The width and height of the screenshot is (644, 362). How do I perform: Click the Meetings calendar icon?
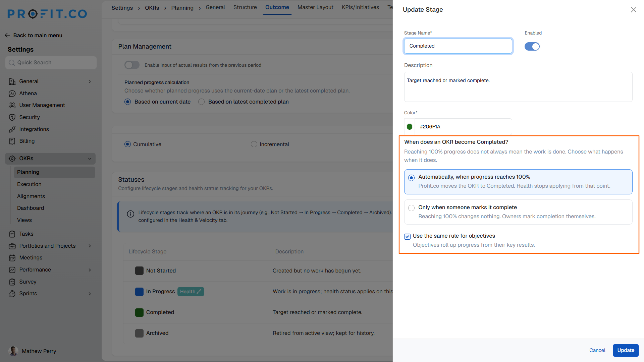(x=12, y=258)
